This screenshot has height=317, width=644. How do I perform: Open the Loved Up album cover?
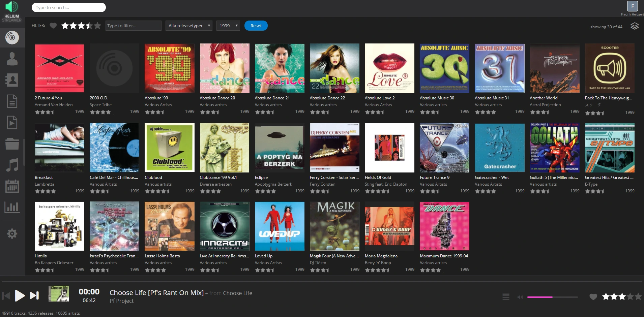(280, 226)
